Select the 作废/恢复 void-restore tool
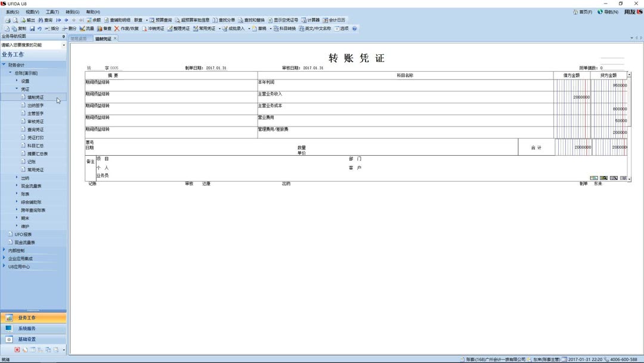The height and width of the screenshot is (363, 644). pyautogui.click(x=127, y=28)
